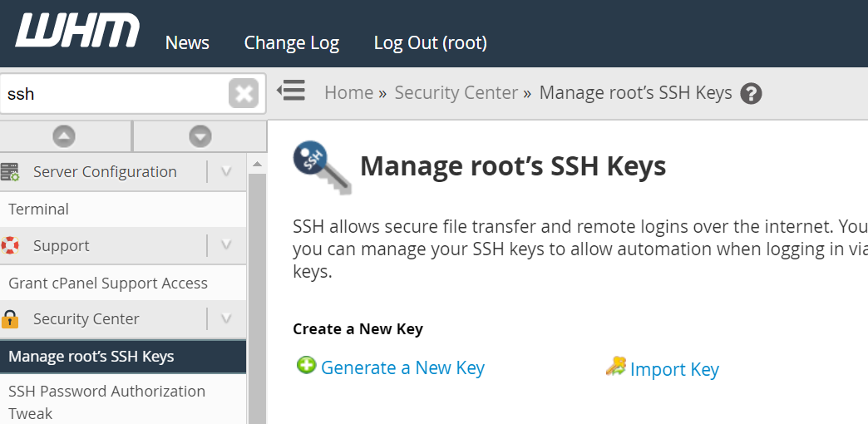This screenshot has width=868, height=424.
Task: Click the Security Center padlock icon
Action: [x=10, y=318]
